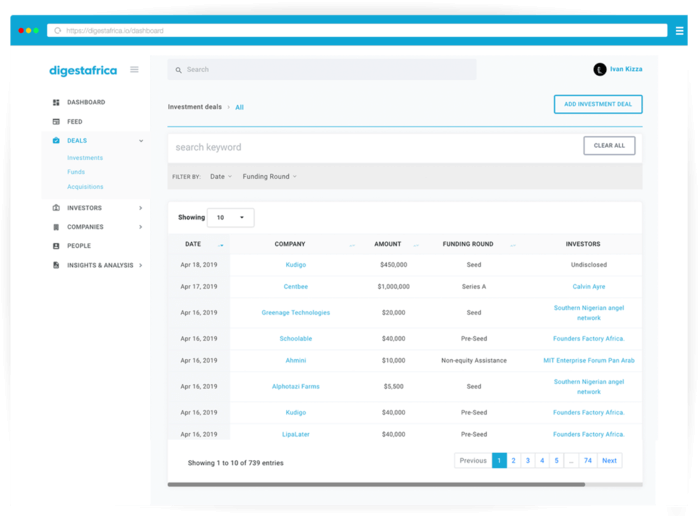Image resolution: width=700 pixels, height=516 pixels.
Task: Click the browser reload icon
Action: [x=58, y=30]
